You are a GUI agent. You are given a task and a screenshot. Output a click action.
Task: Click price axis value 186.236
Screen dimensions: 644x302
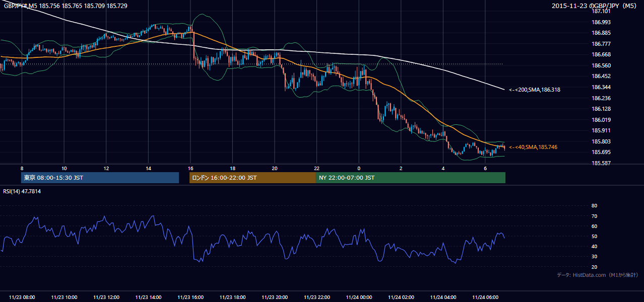(x=601, y=98)
